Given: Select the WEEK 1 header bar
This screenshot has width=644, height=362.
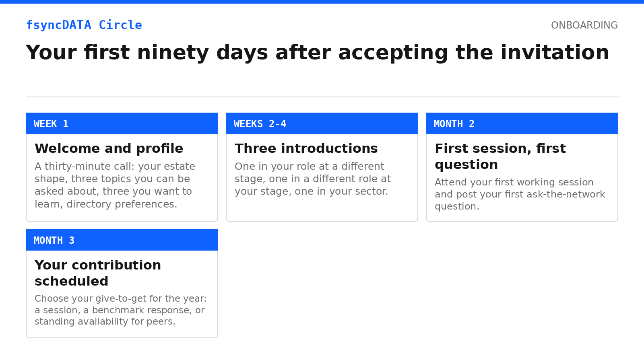Looking at the screenshot, I should pyautogui.click(x=122, y=123).
